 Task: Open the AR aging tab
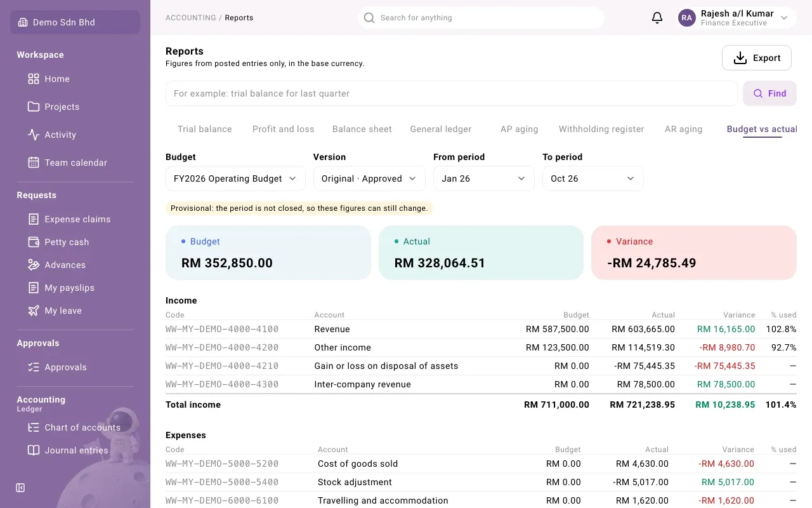coord(684,129)
